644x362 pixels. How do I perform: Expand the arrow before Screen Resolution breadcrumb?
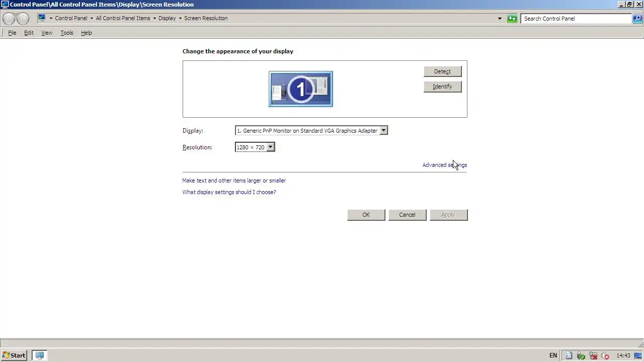point(180,18)
